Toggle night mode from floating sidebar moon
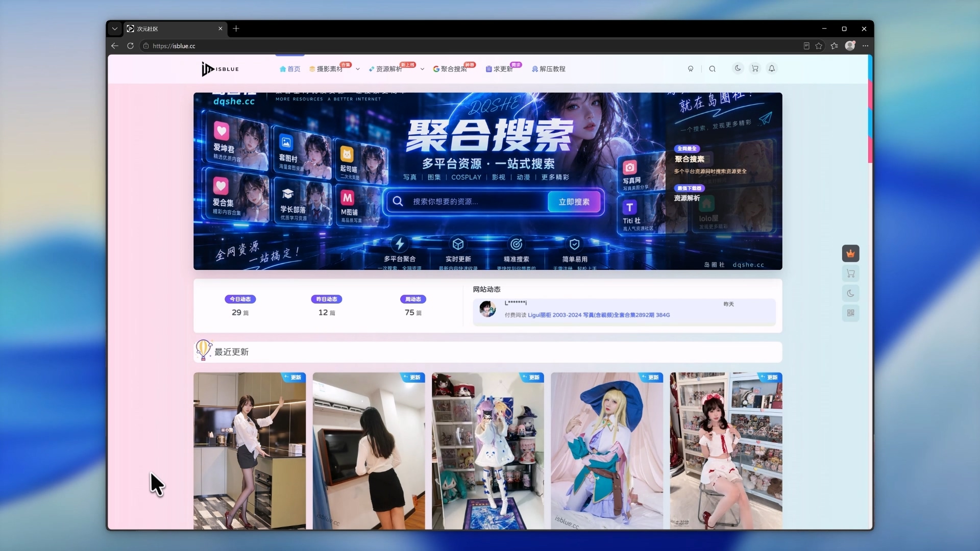980x551 pixels. (x=850, y=293)
